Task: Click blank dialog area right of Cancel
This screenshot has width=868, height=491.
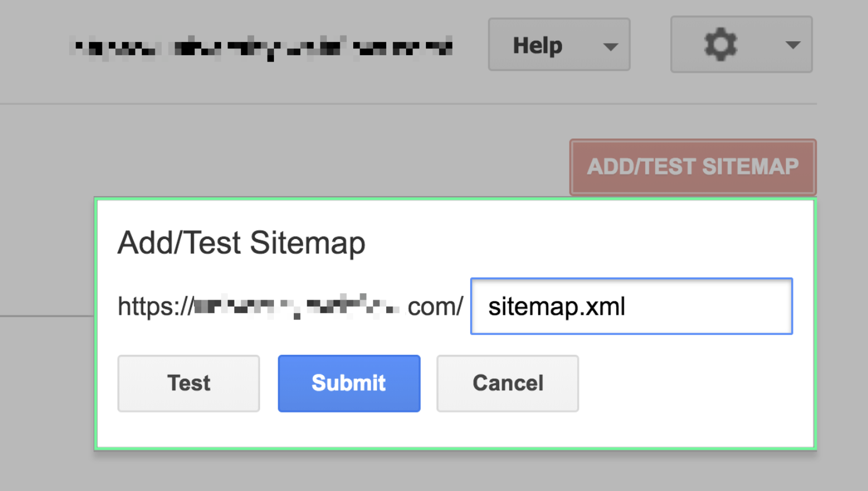Action: click(x=695, y=383)
